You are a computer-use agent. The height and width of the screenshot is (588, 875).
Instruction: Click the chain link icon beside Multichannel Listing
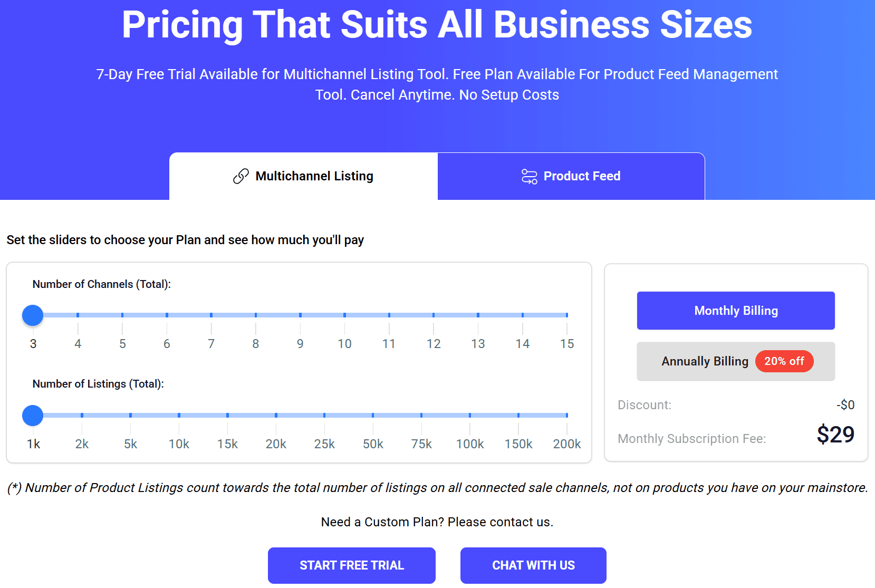[241, 176]
